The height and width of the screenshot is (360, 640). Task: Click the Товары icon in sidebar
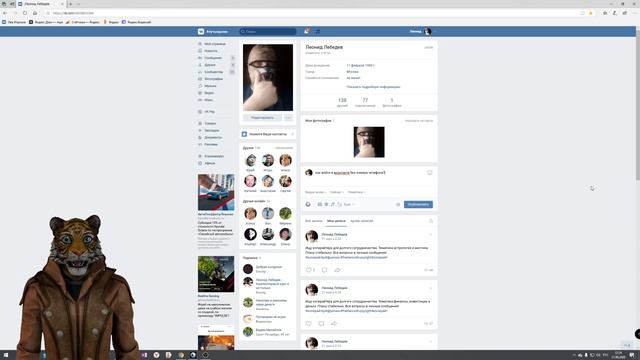[200, 123]
